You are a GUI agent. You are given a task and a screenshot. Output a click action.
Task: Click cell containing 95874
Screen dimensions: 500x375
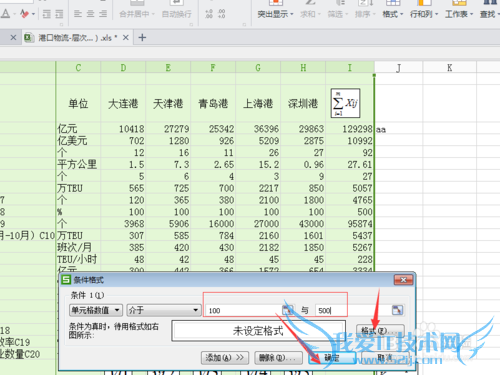pyautogui.click(x=350, y=224)
